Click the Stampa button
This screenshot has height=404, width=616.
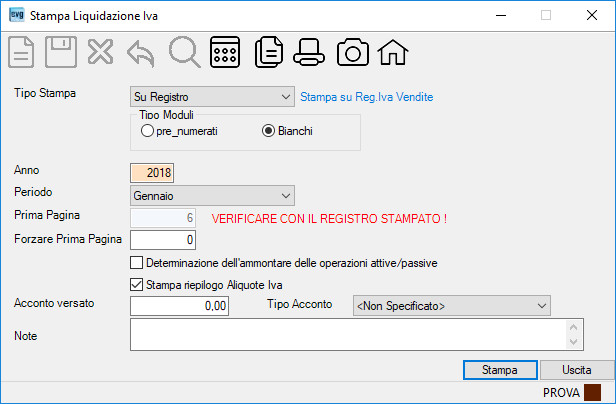(x=500, y=370)
